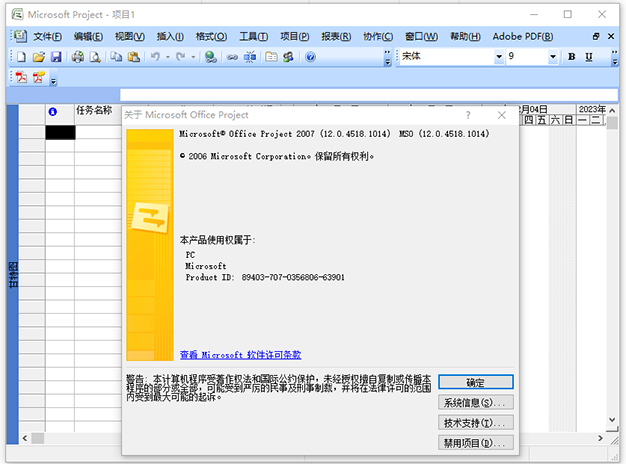Open print preview magnifier icon
This screenshot has height=464, width=626.
95,57
